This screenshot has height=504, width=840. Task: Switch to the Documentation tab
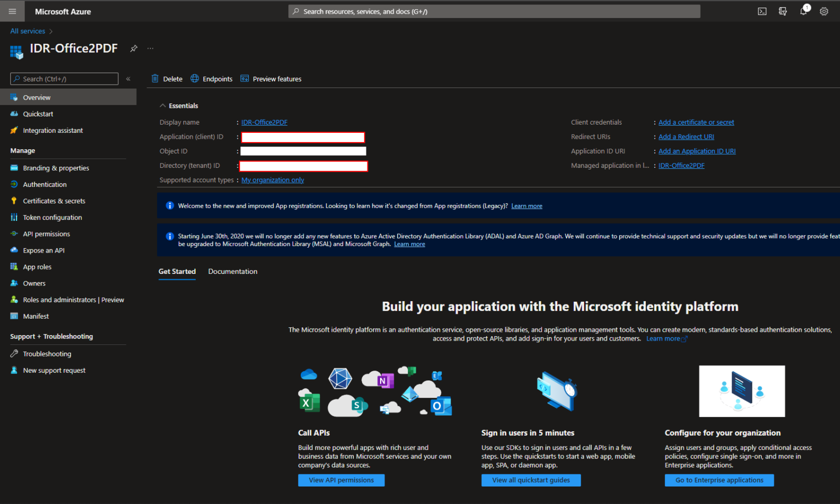[232, 271]
